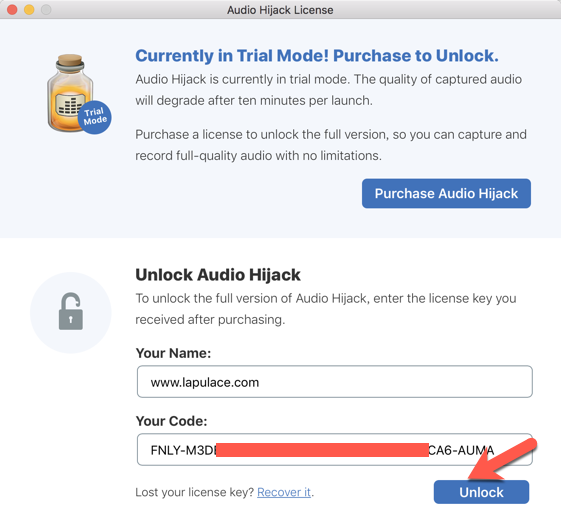Screen dimensions: 561x506
Task: Click the Audio Hijack License window title
Action: (x=280, y=10)
